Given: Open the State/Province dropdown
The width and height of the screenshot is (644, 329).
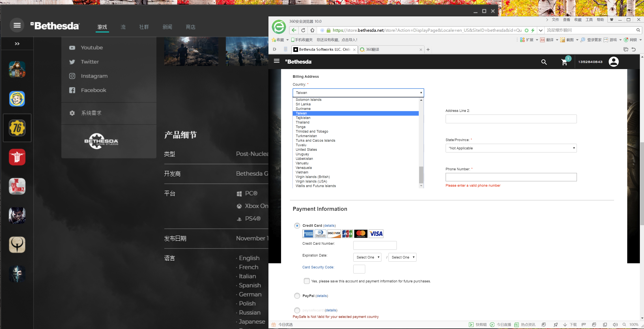Looking at the screenshot, I should (511, 148).
